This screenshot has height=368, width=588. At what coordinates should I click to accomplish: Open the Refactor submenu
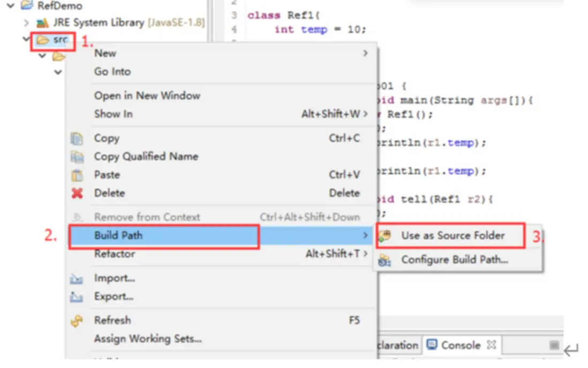coord(115,254)
